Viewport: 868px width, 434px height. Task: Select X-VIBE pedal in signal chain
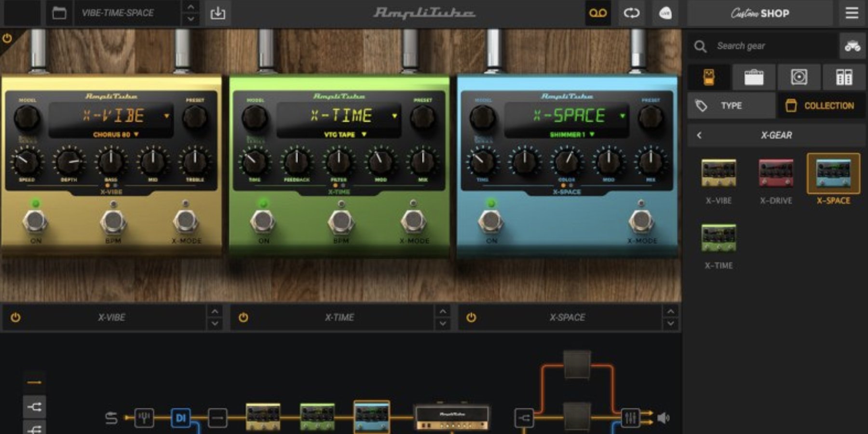(263, 417)
